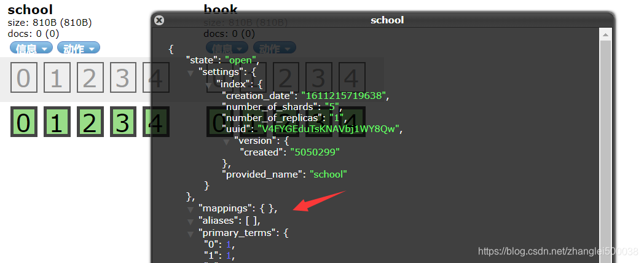
Task: Select grey unassigned shard 0 of school
Action: (x=23, y=77)
